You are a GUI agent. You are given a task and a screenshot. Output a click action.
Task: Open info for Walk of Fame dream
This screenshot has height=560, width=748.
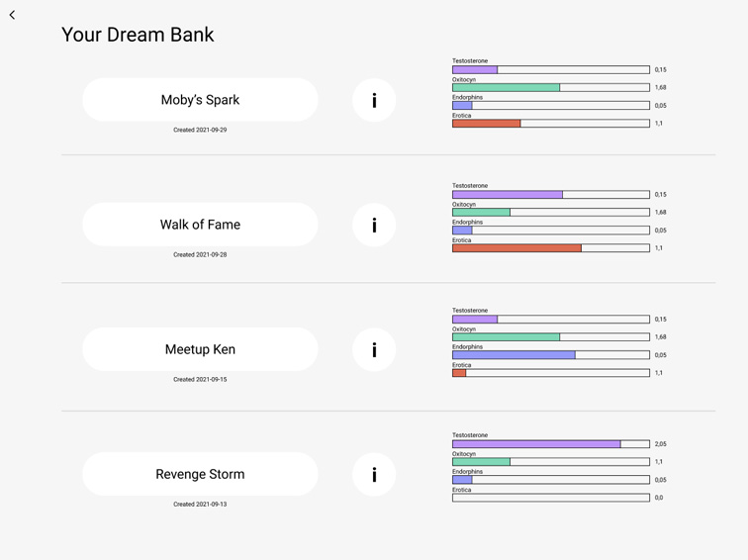coord(374,225)
